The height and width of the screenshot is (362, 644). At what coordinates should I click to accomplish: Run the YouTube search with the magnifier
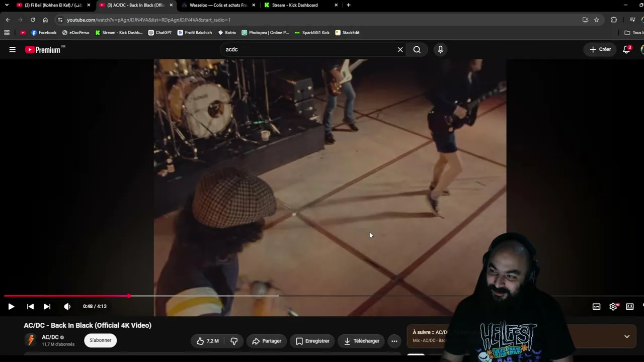417,49
